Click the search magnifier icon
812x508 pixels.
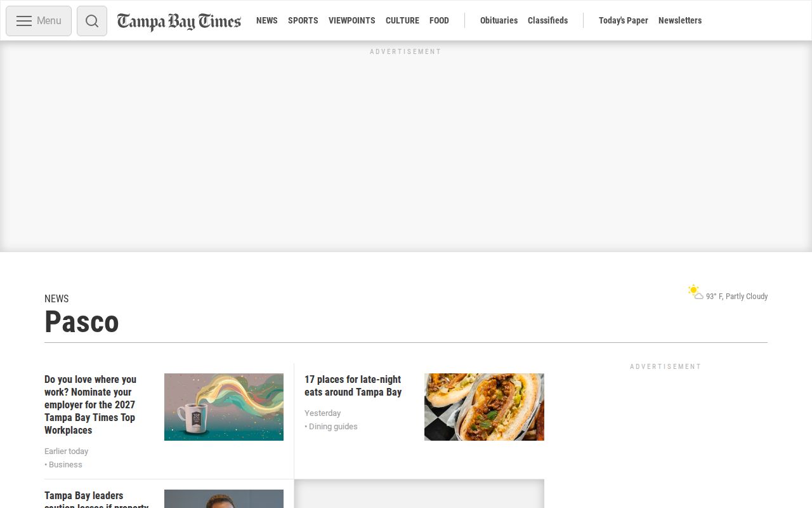click(x=92, y=21)
